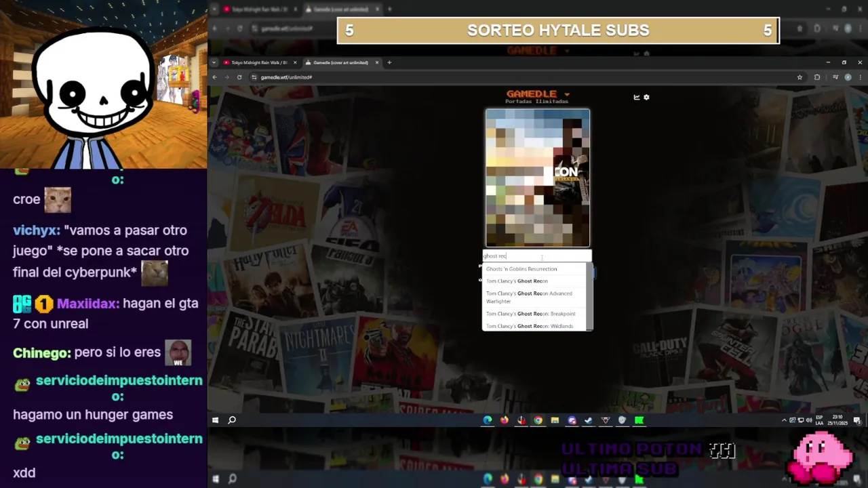Click the game guess input field
This screenshot has width=868, height=488.
coord(537,256)
